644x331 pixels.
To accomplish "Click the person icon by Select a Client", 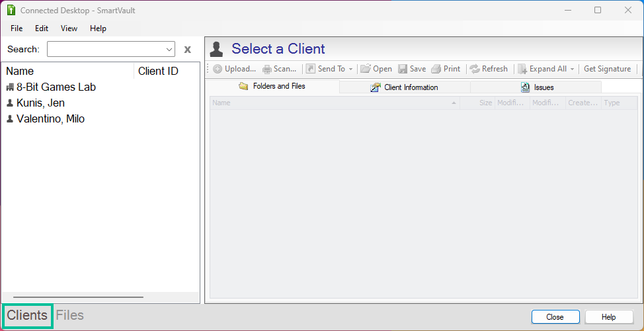I will pyautogui.click(x=216, y=49).
